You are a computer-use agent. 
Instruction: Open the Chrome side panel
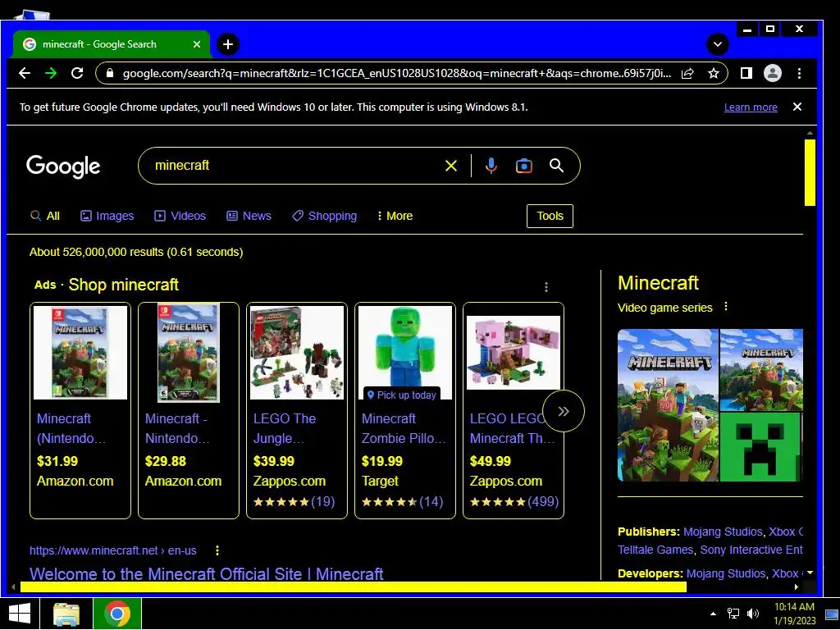tap(746, 73)
